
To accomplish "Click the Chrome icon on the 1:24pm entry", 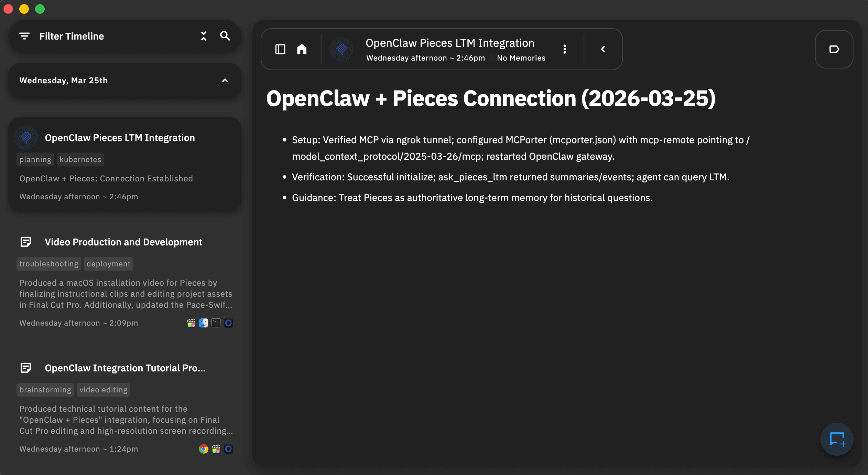I will tap(204, 449).
